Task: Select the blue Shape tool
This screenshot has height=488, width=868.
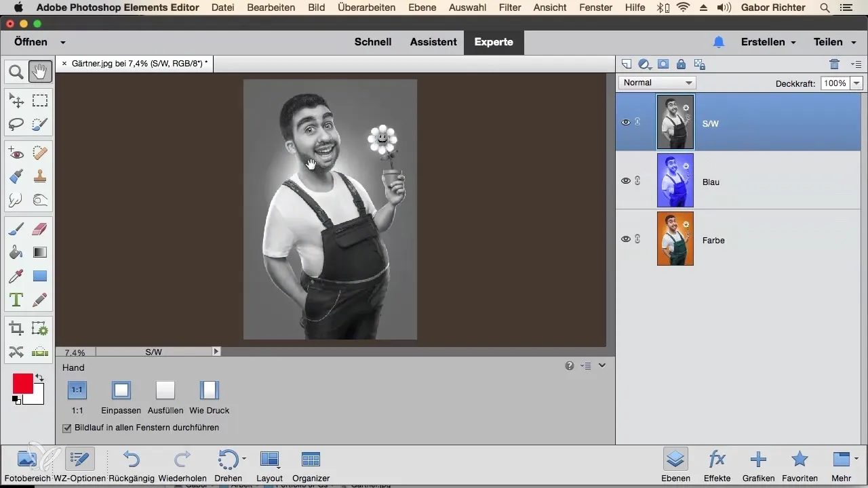Action: point(40,276)
